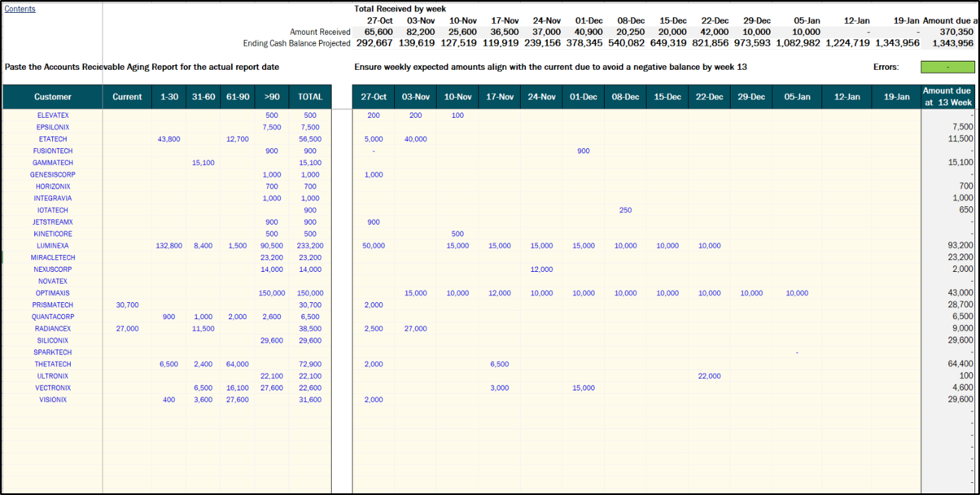Click the >90 aging column header
The height and width of the screenshot is (495, 980).
pyautogui.click(x=272, y=97)
